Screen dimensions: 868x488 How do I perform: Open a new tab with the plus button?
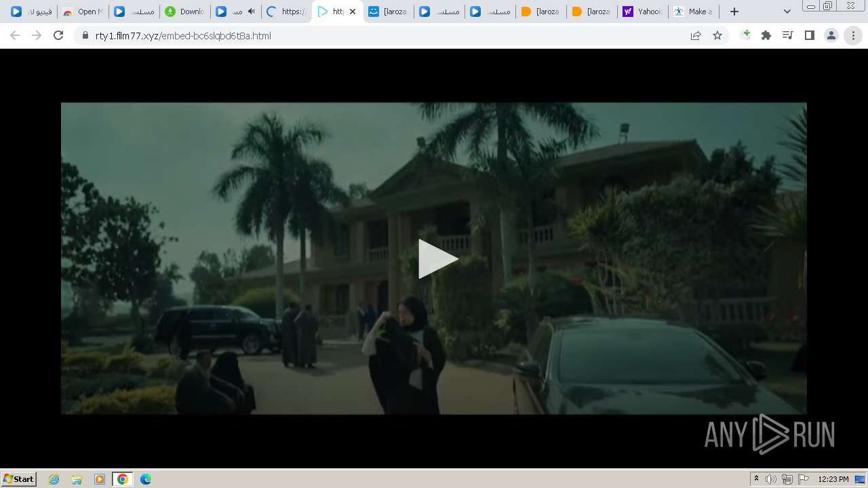pyautogui.click(x=734, y=12)
